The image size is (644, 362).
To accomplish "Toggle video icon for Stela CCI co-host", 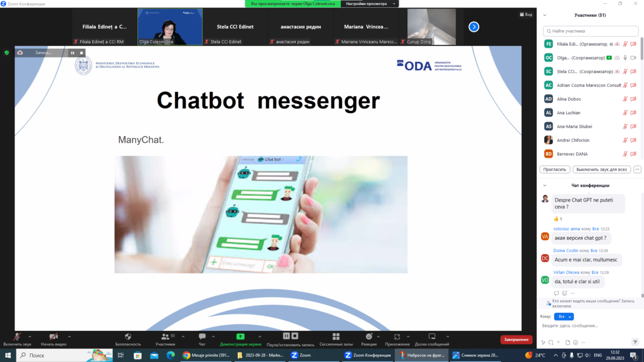I will pyautogui.click(x=633, y=71).
